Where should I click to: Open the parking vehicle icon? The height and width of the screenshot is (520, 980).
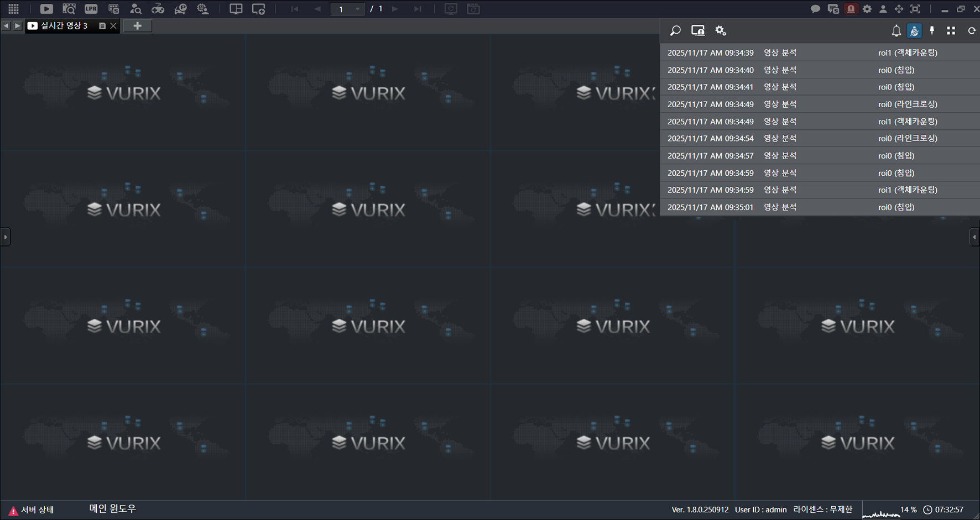coord(180,9)
